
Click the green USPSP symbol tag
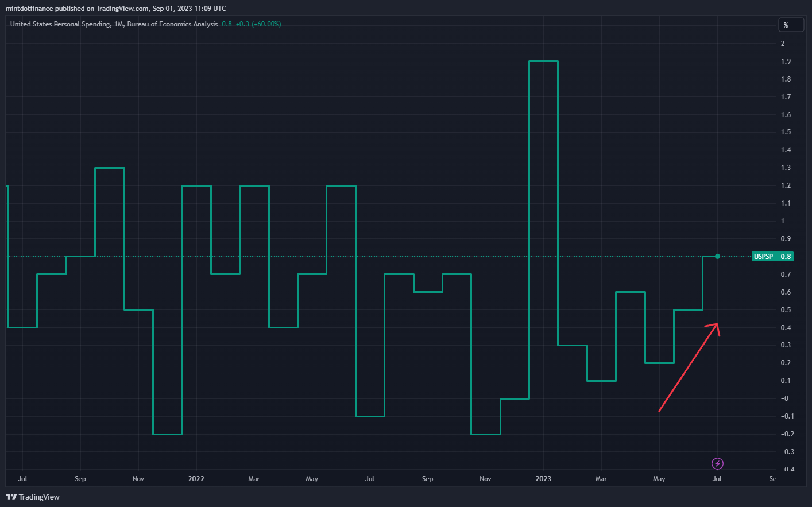pyautogui.click(x=764, y=257)
